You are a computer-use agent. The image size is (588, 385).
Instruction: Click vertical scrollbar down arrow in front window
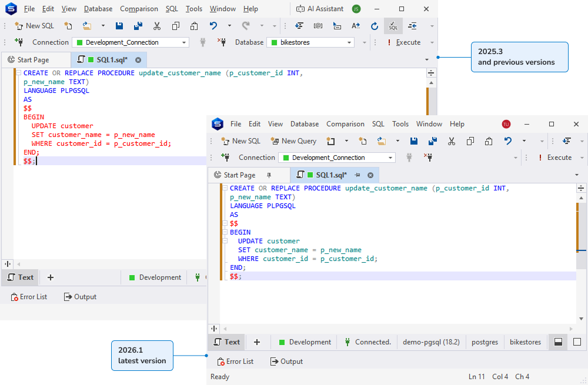[581, 319]
